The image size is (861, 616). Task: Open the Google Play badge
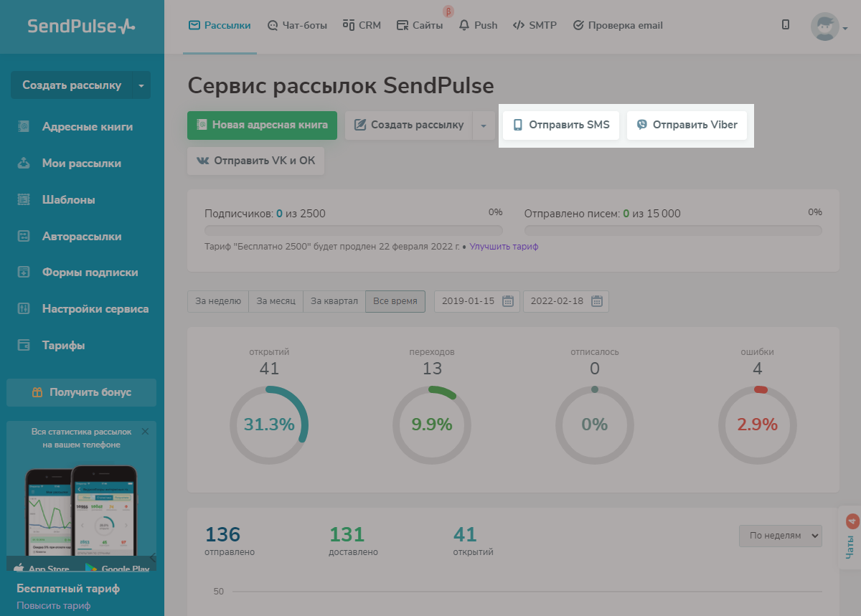(x=117, y=567)
